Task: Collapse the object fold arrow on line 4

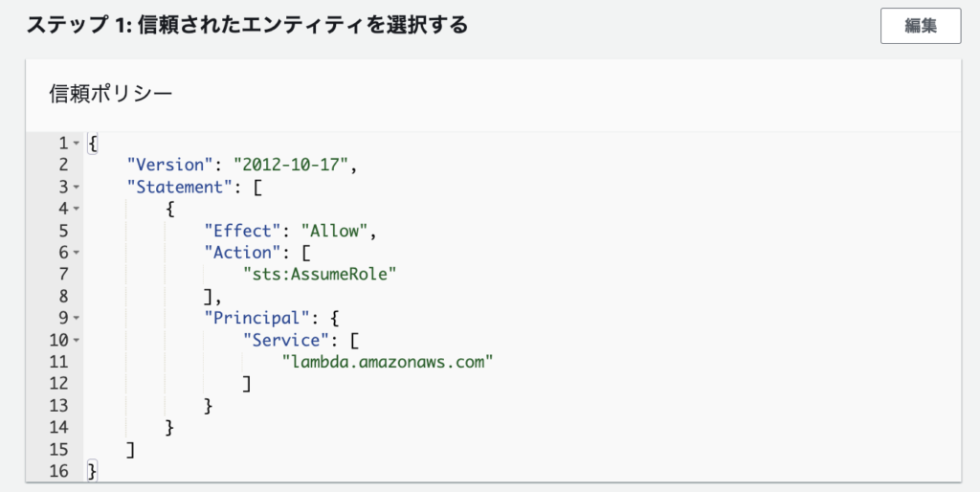Action: (76, 209)
